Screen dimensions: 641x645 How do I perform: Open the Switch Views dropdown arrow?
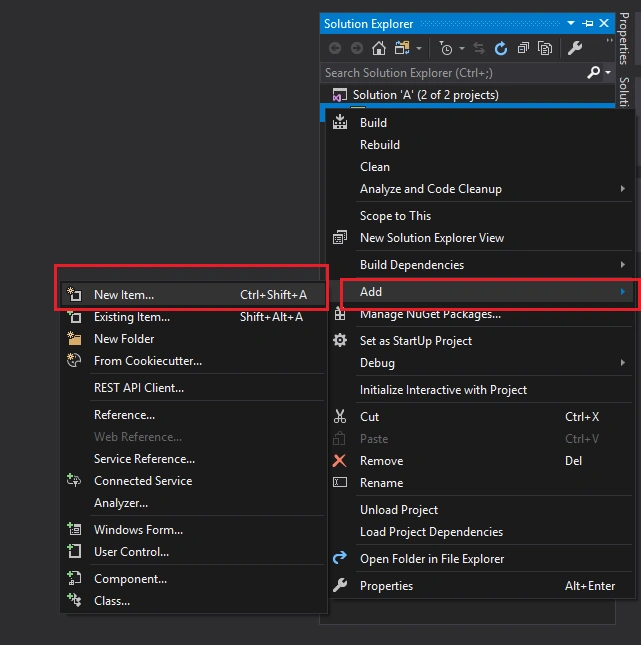coord(419,49)
